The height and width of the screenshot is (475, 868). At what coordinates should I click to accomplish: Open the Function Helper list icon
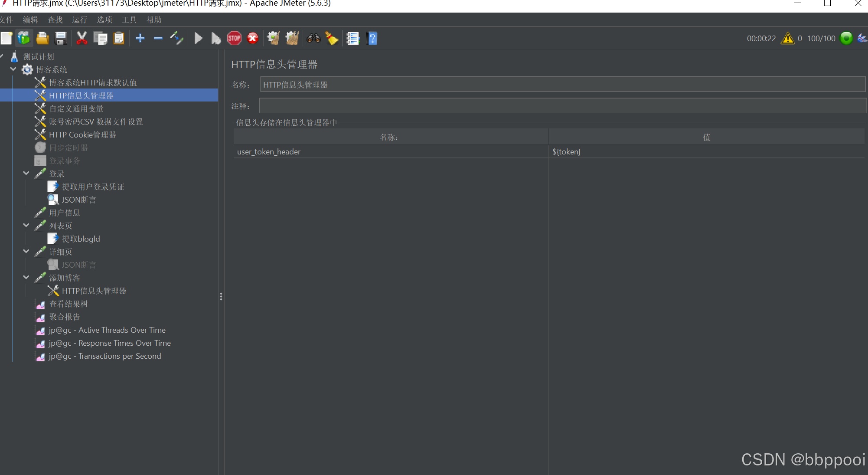pos(353,38)
